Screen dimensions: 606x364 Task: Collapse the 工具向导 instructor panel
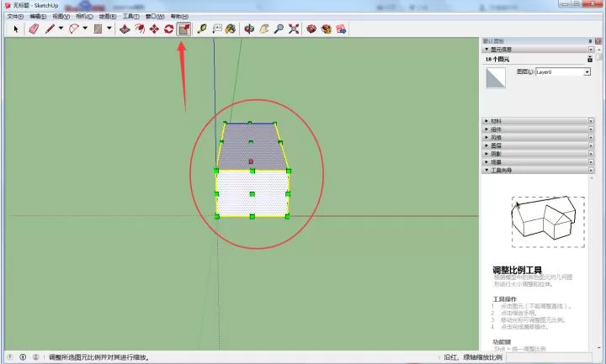[486, 170]
